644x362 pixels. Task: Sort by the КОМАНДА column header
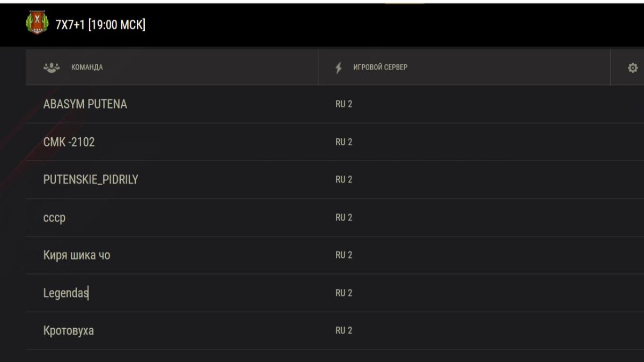tap(87, 68)
